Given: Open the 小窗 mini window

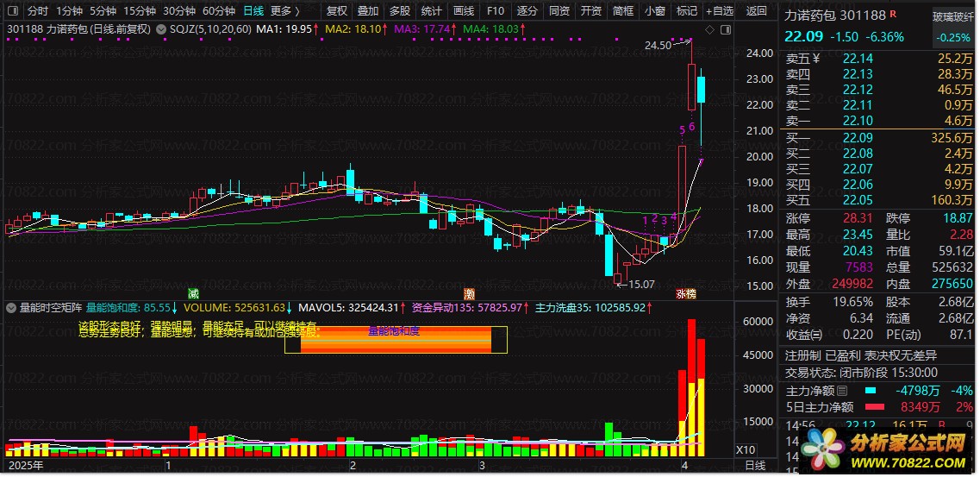Looking at the screenshot, I should [655, 10].
